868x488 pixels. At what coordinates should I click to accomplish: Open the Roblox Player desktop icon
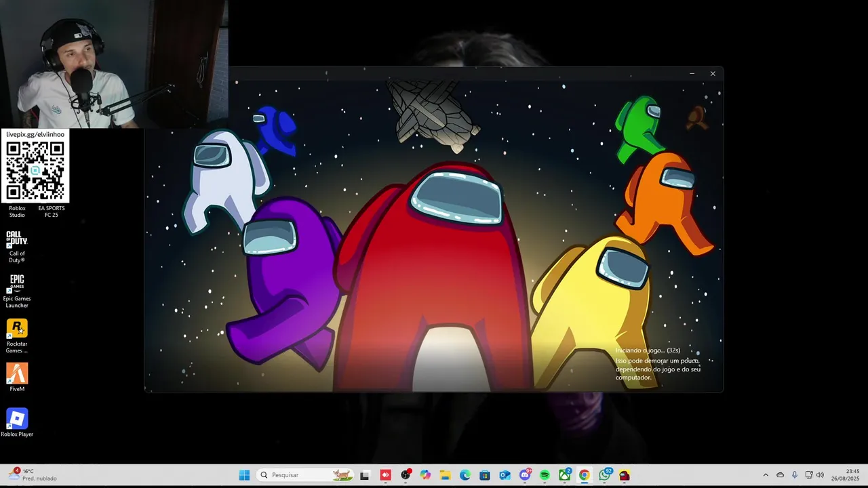click(x=17, y=422)
